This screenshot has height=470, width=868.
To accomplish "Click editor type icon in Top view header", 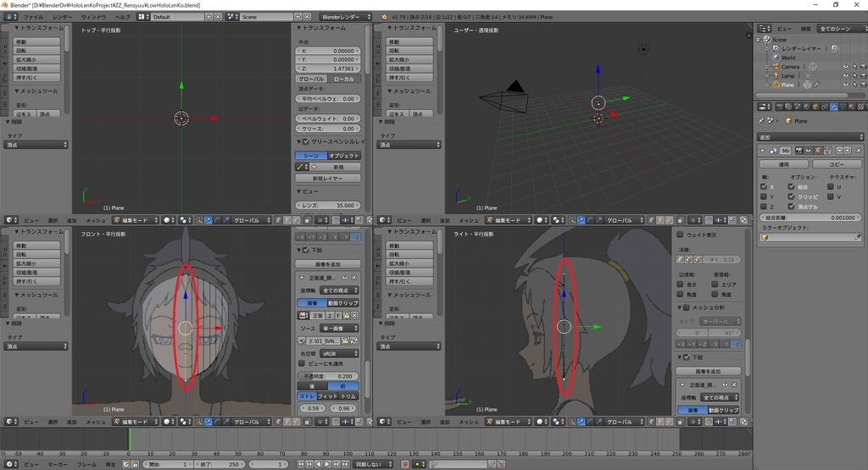I will tap(11, 220).
